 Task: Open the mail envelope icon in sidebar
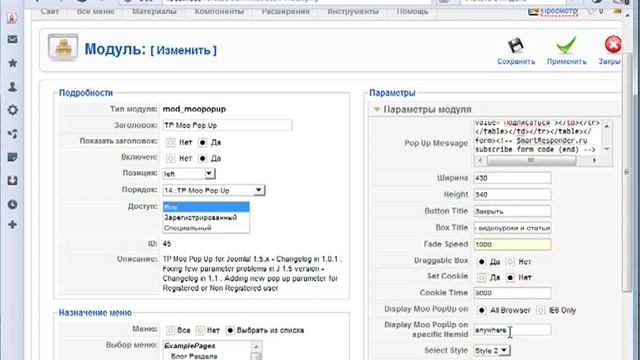(x=13, y=40)
